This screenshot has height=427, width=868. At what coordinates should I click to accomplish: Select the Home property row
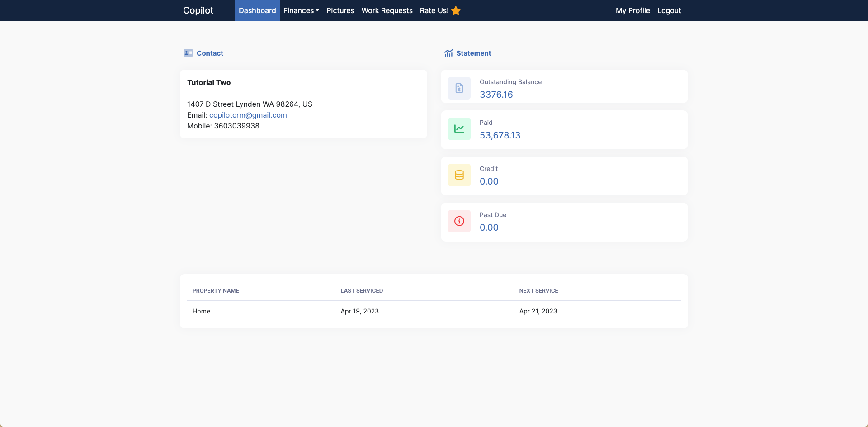(x=434, y=311)
